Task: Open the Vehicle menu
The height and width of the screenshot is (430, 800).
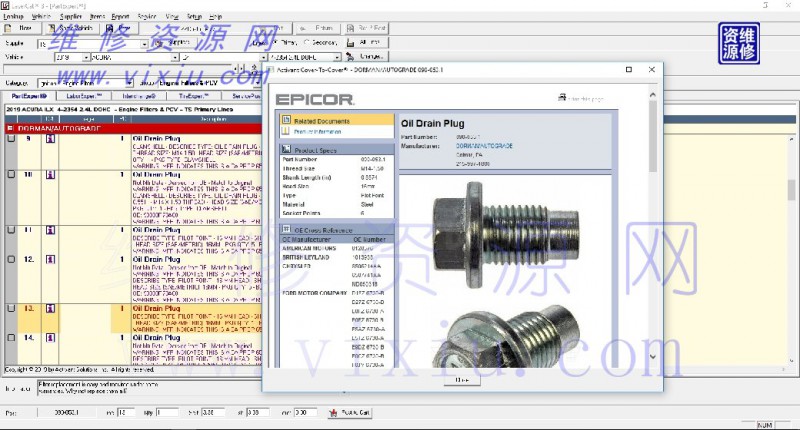Action: click(x=41, y=16)
